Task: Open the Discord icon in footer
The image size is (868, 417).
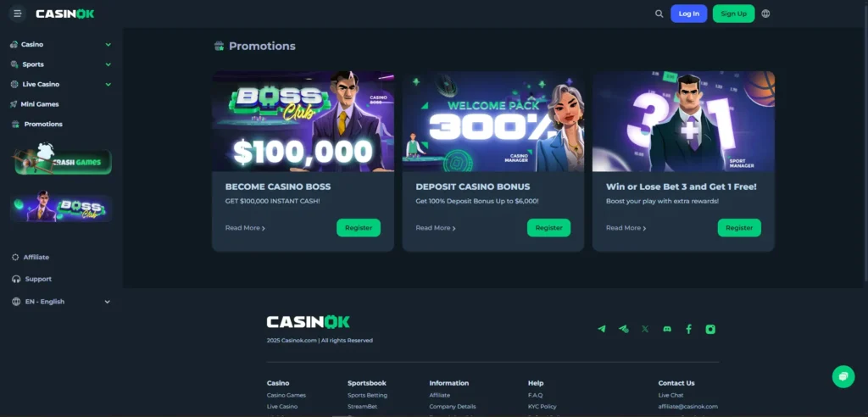Action: (667, 329)
